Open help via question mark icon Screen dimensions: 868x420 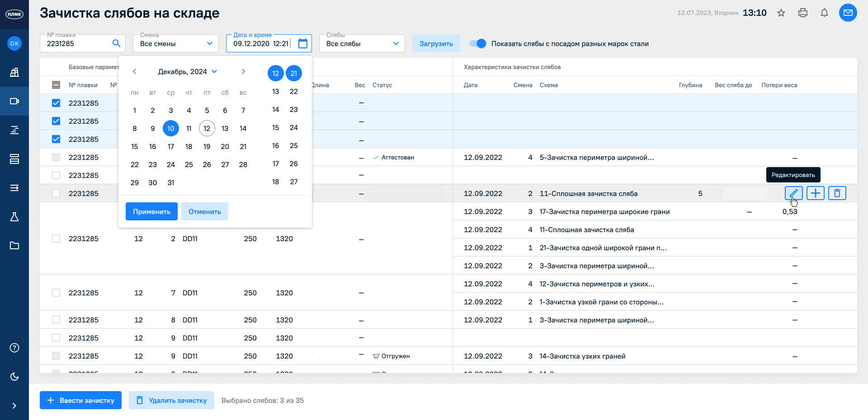click(14, 348)
